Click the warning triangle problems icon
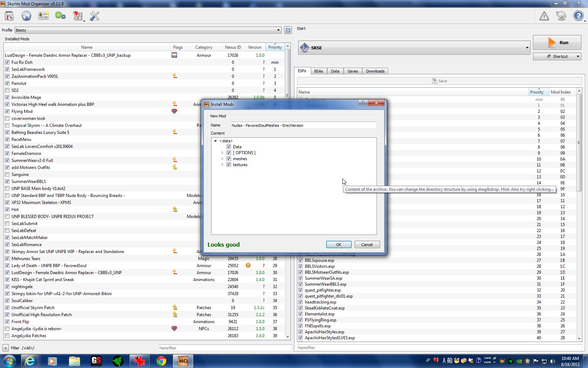588x368 pixels. pyautogui.click(x=544, y=16)
